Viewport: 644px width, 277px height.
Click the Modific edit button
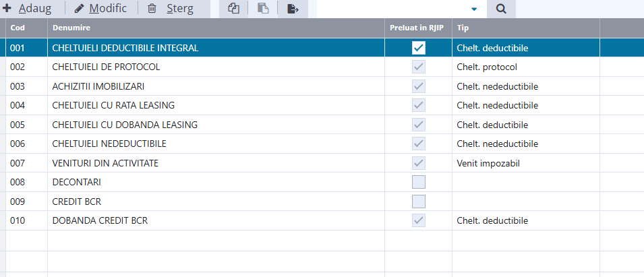(101, 9)
